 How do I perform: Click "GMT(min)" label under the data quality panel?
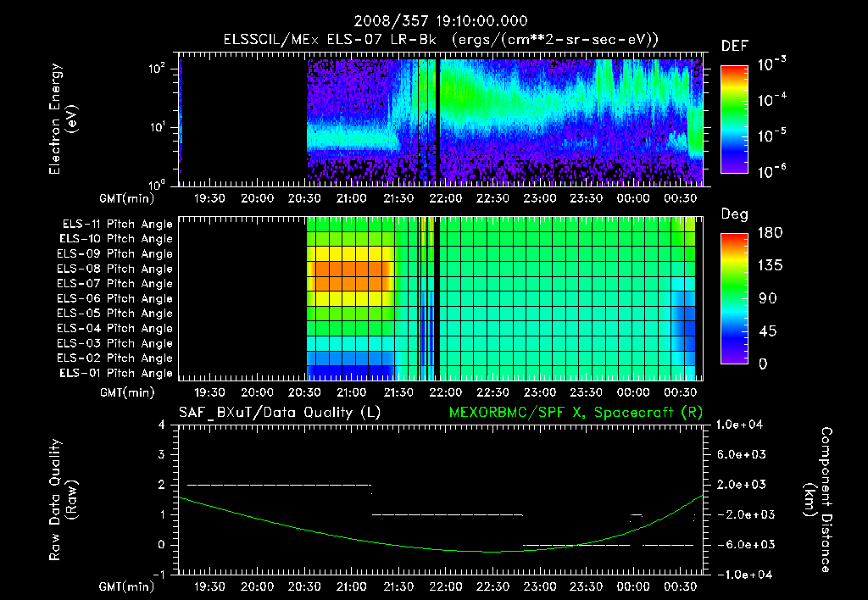(127, 586)
